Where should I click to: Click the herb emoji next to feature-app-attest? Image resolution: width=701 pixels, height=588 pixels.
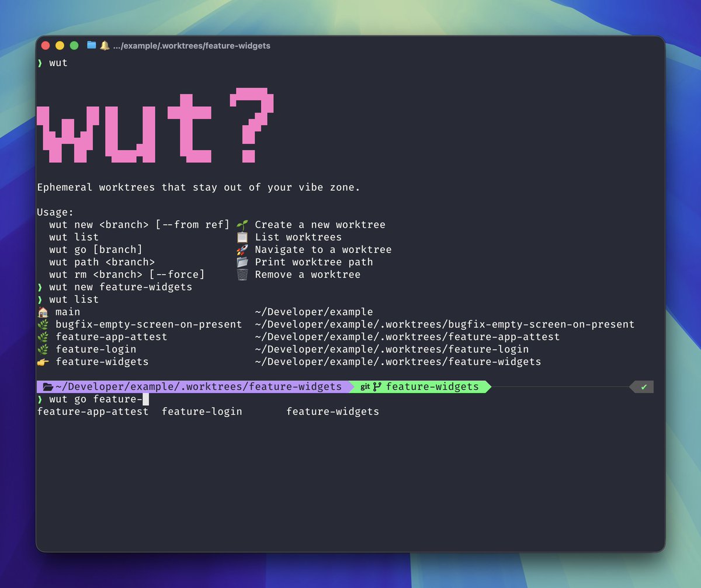point(43,337)
